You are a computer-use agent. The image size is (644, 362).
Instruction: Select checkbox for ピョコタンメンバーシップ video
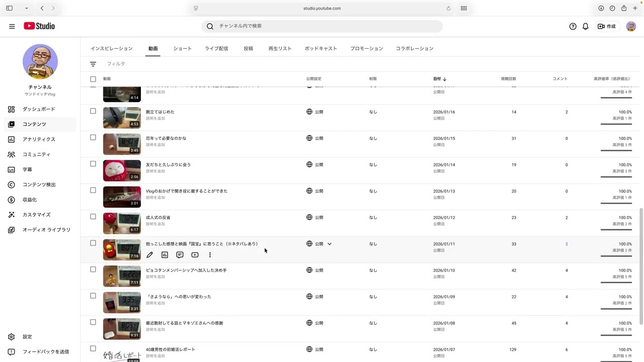[x=93, y=269]
